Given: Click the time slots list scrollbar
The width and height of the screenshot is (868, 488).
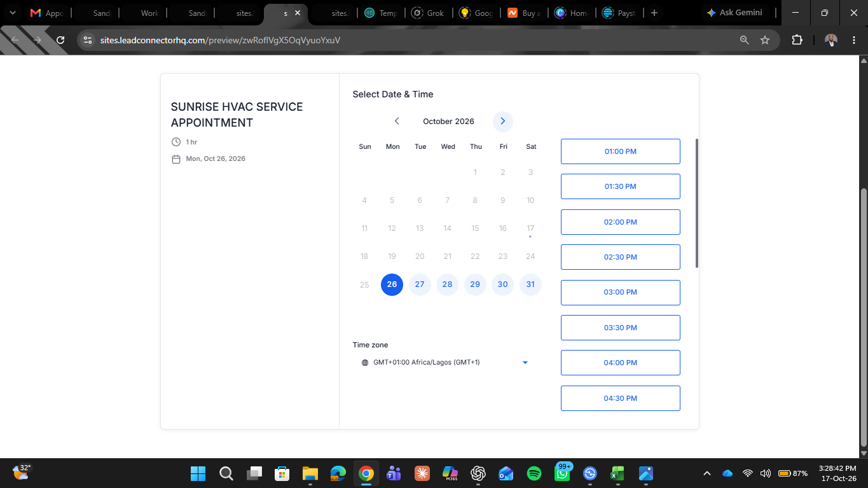Looking at the screenshot, I should point(697,204).
